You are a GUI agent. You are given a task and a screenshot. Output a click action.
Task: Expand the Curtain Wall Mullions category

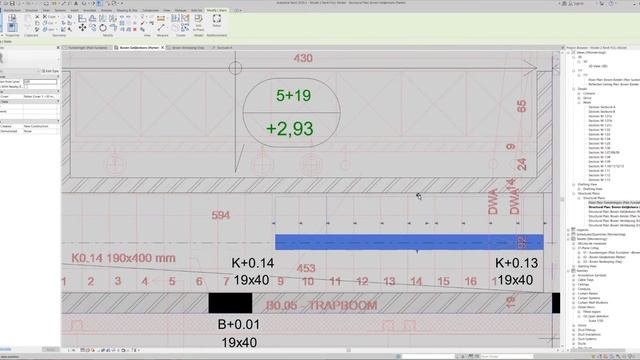click(574, 302)
